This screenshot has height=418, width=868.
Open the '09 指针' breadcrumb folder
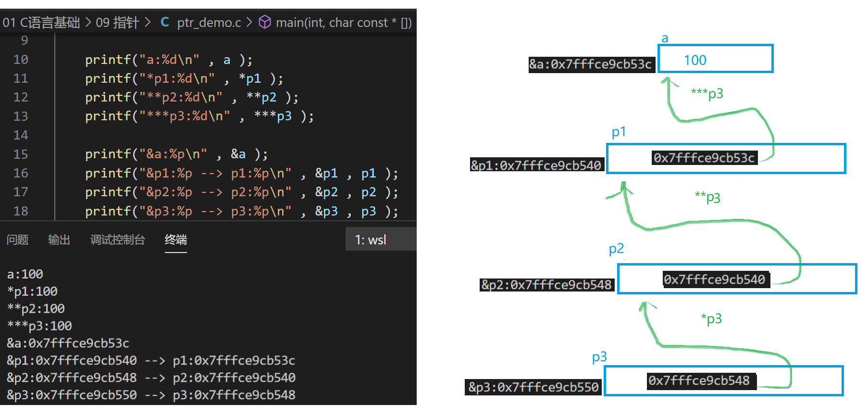(117, 23)
